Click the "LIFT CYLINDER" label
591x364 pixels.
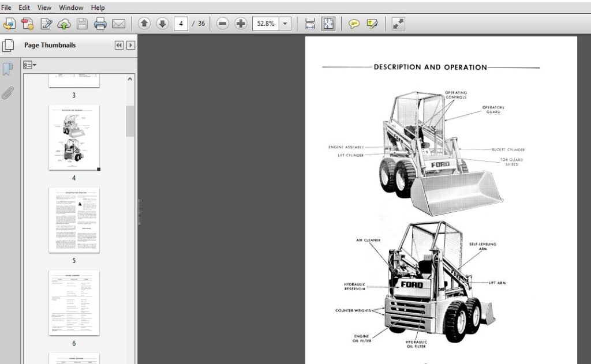coord(350,155)
